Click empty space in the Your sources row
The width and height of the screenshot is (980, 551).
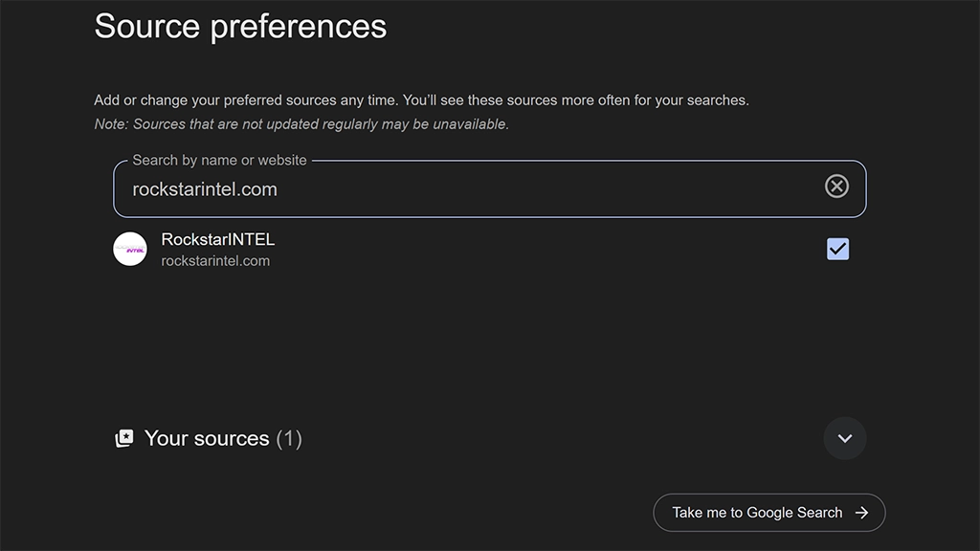tap(555, 439)
